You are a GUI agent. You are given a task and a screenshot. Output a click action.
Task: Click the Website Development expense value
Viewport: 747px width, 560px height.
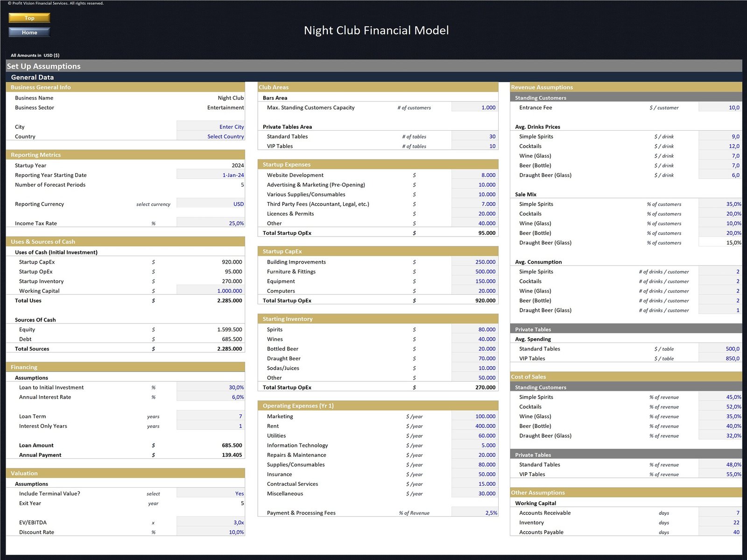click(474, 175)
